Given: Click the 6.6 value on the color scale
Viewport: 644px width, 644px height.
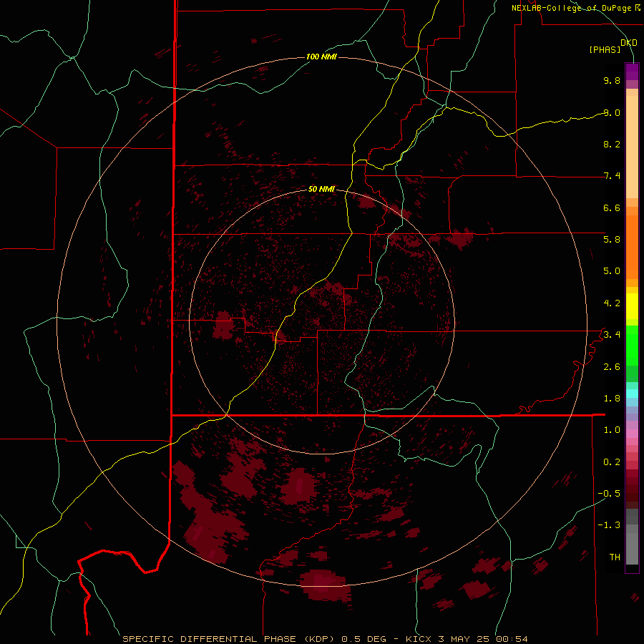Looking at the screenshot, I should (x=612, y=208).
